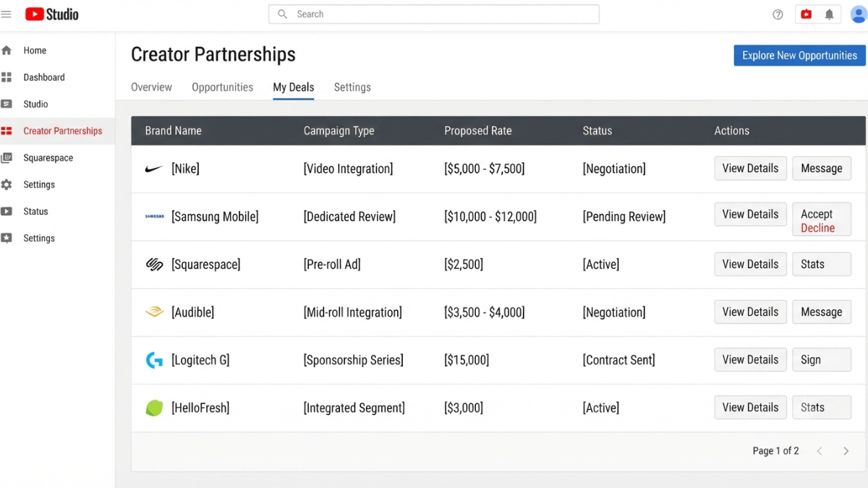Click the [Dedicated Review] campaign cell
The image size is (868, 488).
click(349, 217)
